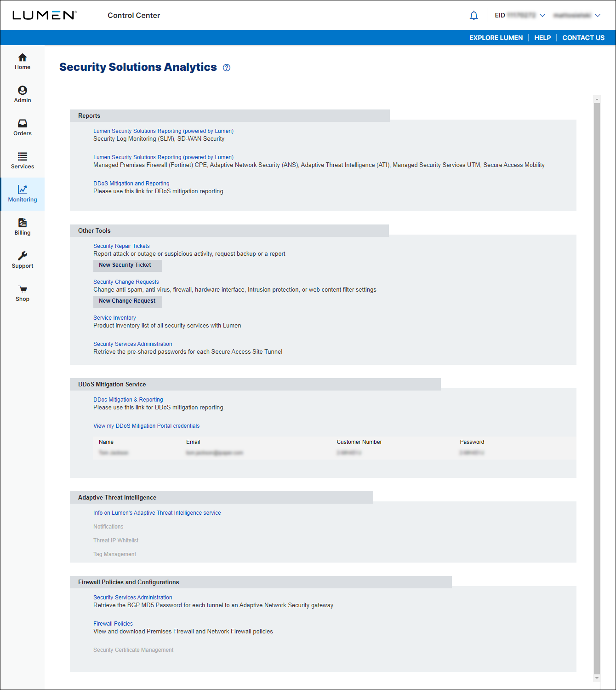Open the CONTACT US menu

coord(583,38)
